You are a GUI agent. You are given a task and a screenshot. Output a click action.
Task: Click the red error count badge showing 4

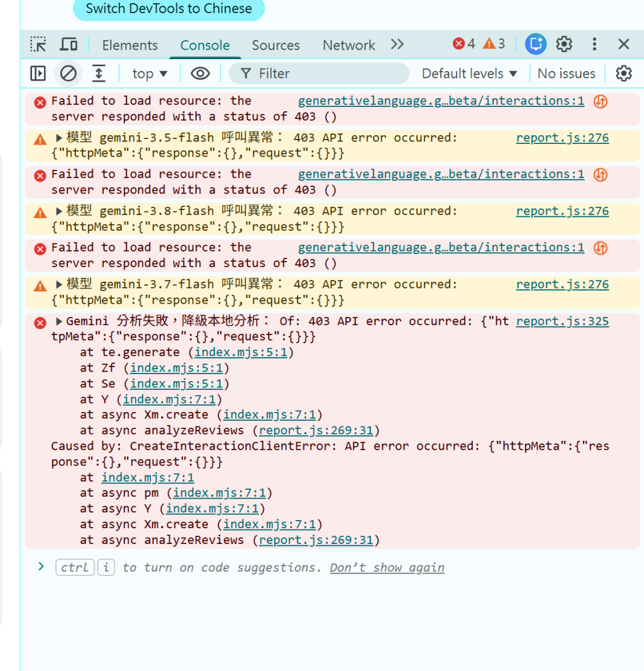[464, 43]
